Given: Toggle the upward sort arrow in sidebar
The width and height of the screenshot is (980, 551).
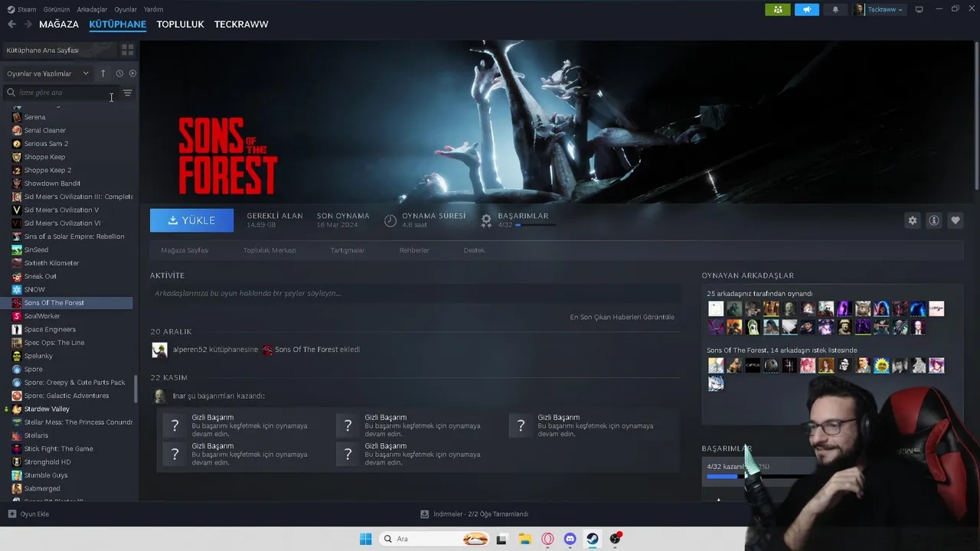Looking at the screenshot, I should [103, 73].
